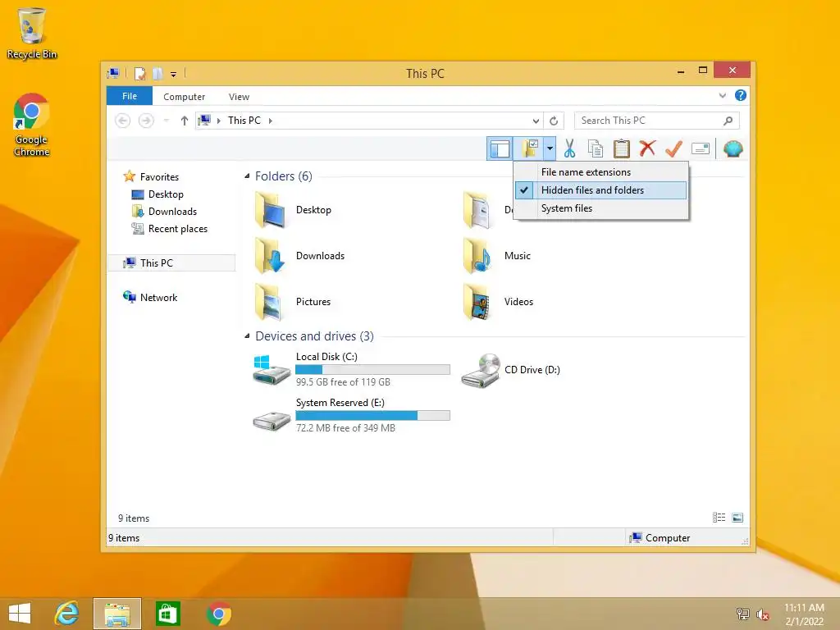Click the New folder quick access icon
This screenshot has width=840, height=630.
click(157, 73)
